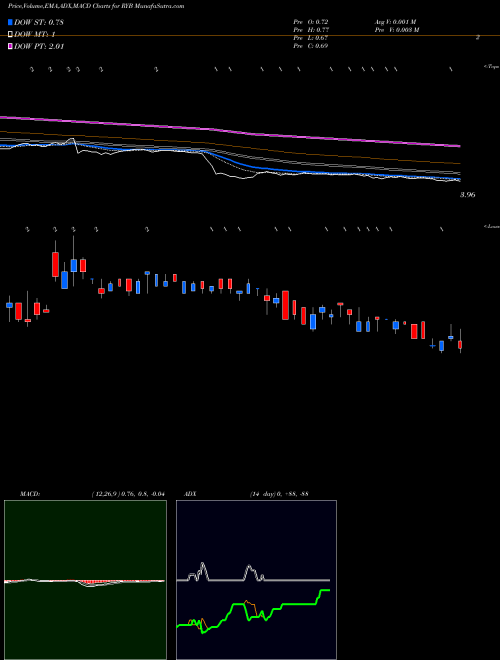This screenshot has height=660, width=500.
Task: Click the MACD panel heading
Action: [30, 494]
